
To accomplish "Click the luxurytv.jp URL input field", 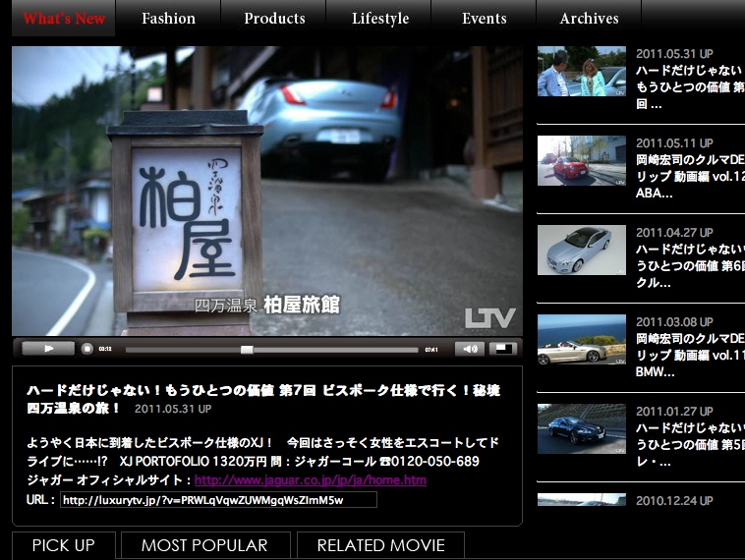I will (x=218, y=500).
